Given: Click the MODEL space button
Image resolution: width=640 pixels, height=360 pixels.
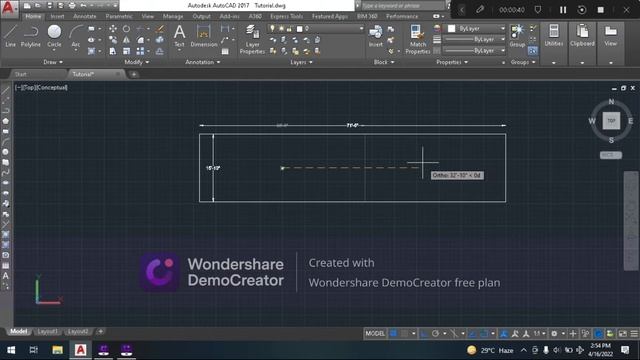Looking at the screenshot, I should [375, 333].
